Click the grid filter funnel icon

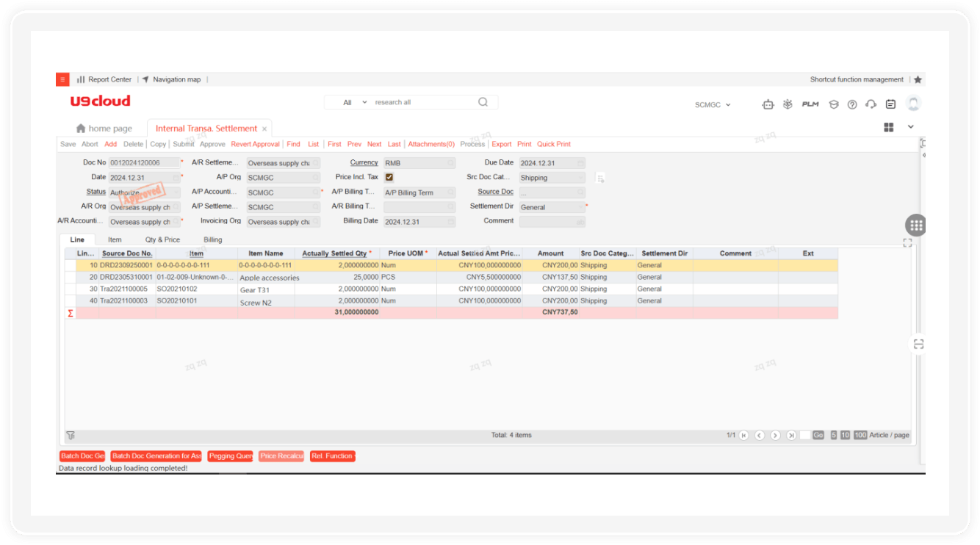pos(71,435)
